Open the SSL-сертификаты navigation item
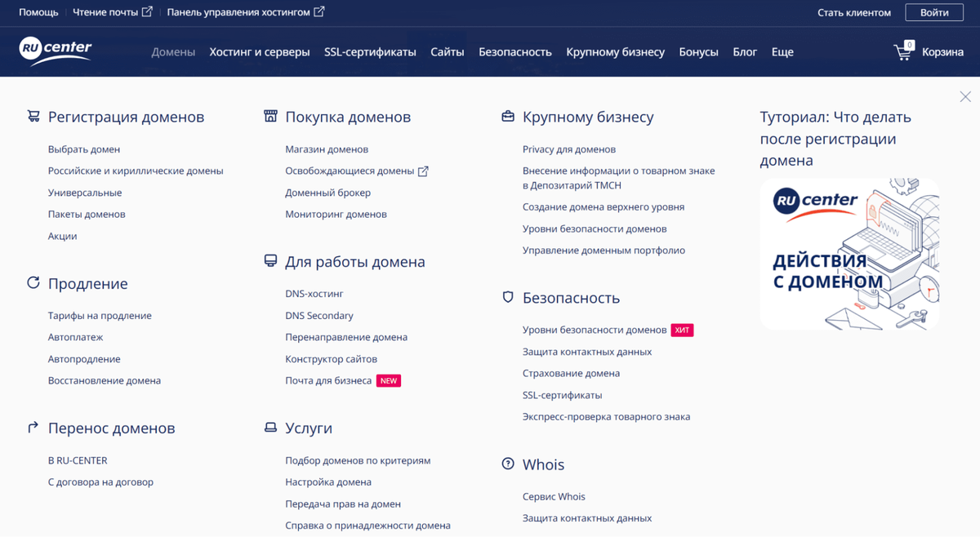The image size is (980, 537). 370,51
